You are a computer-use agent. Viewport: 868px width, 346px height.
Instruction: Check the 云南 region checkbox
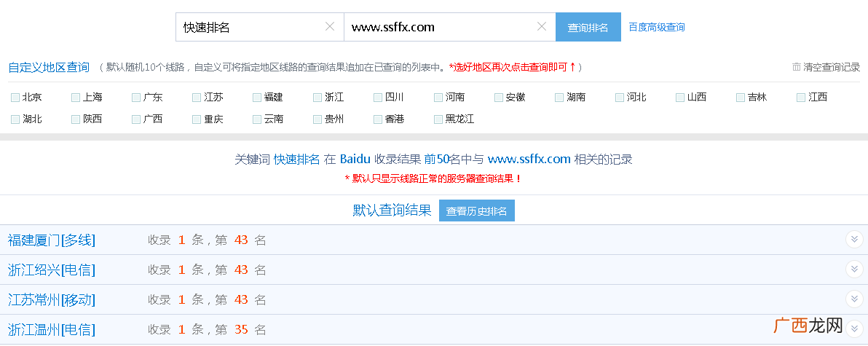(x=256, y=119)
